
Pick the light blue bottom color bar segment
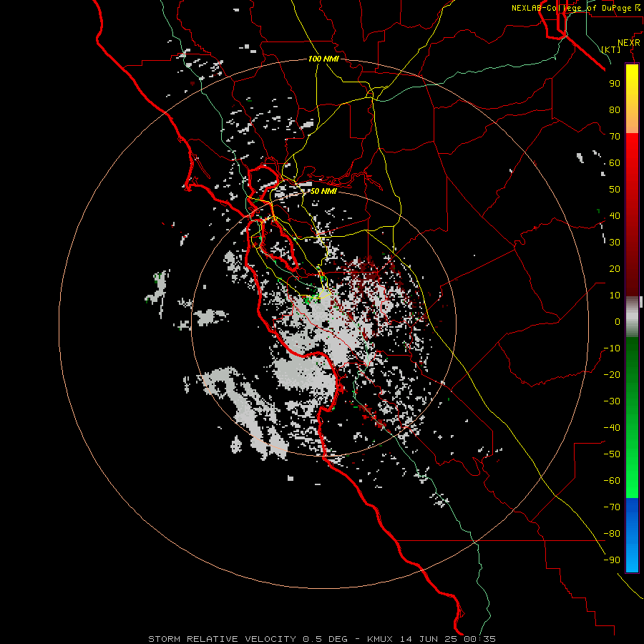[632, 557]
